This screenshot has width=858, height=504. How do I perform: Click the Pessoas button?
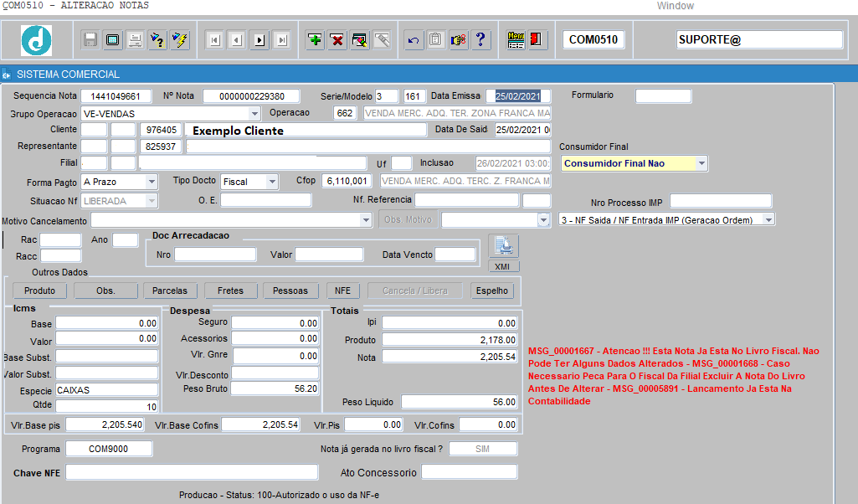(290, 291)
